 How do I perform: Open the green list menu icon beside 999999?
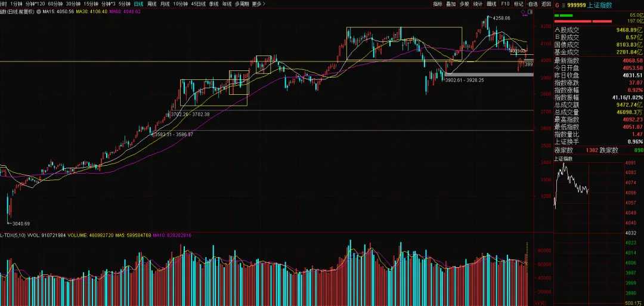coord(564,5)
